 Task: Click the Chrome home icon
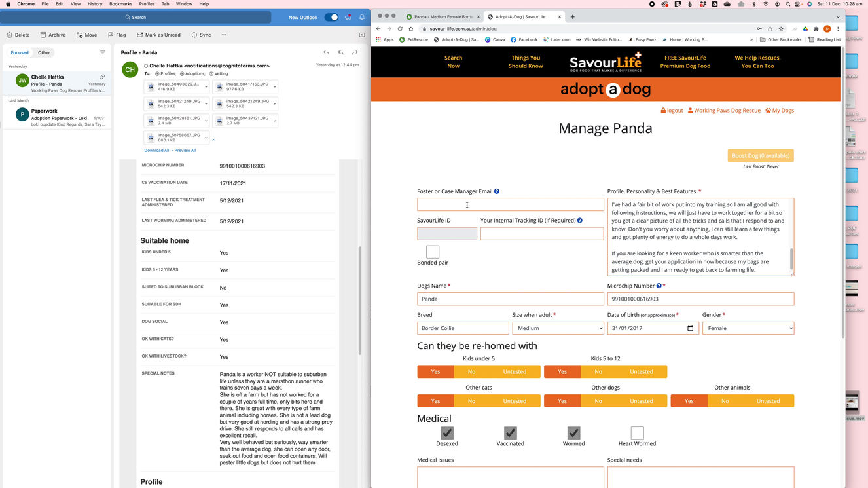[410, 29]
